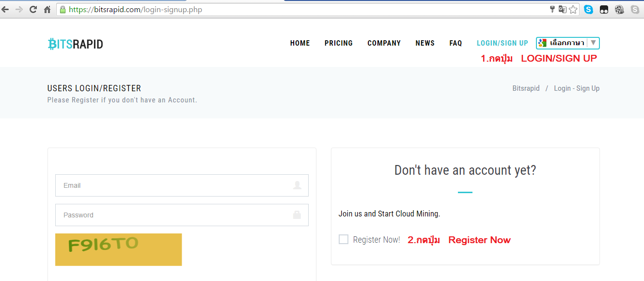Open the เลือกภาษา language dropdown
Image resolution: width=644 pixels, height=281 pixels.
click(568, 43)
